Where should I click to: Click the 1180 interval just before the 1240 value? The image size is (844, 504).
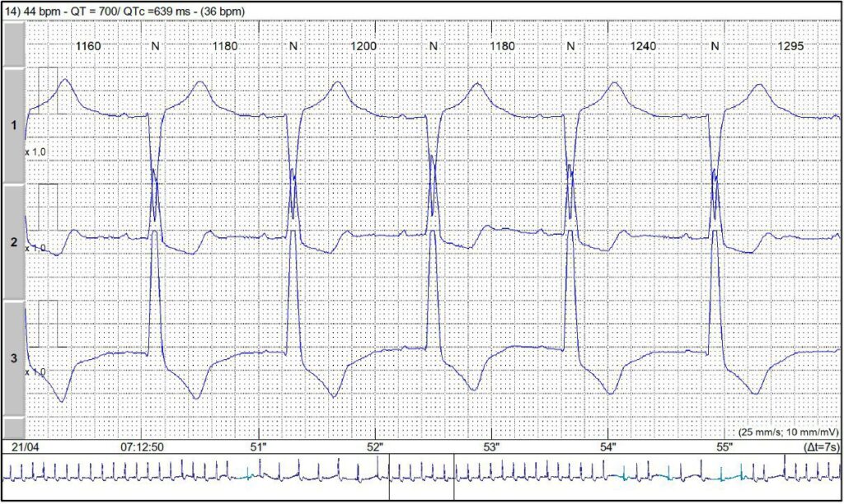(502, 46)
